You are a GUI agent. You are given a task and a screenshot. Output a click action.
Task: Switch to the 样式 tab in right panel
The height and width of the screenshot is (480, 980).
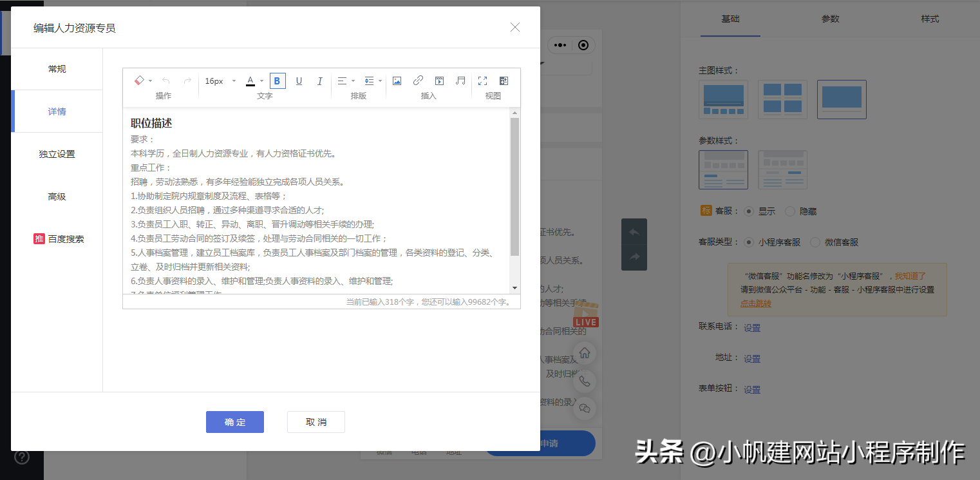pyautogui.click(x=930, y=19)
